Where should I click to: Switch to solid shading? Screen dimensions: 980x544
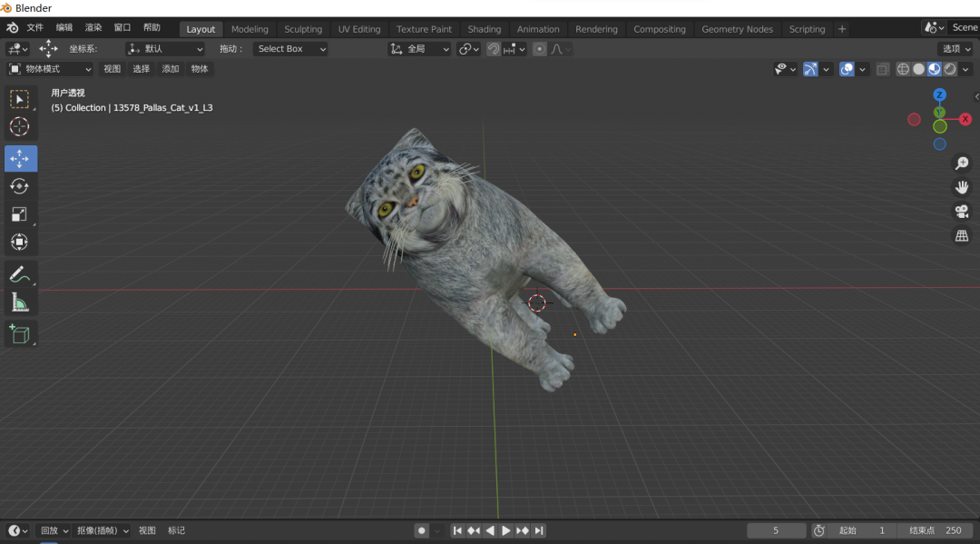click(x=918, y=69)
